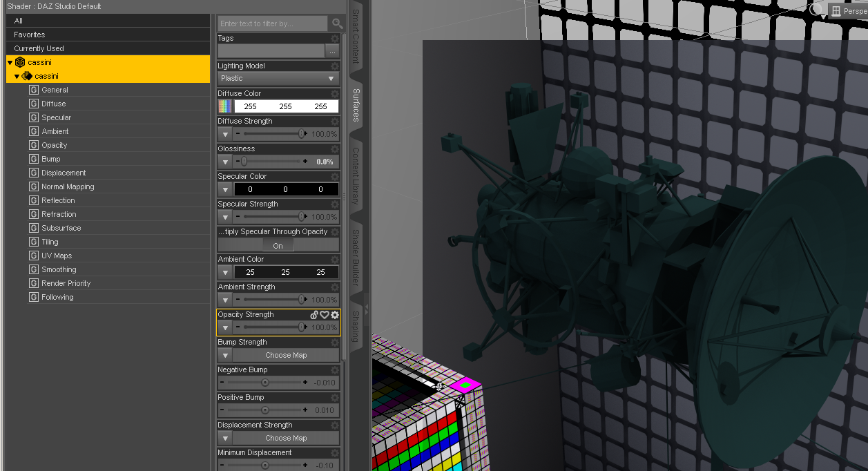
Task: Open Negative Bump gear settings
Action: pos(335,369)
